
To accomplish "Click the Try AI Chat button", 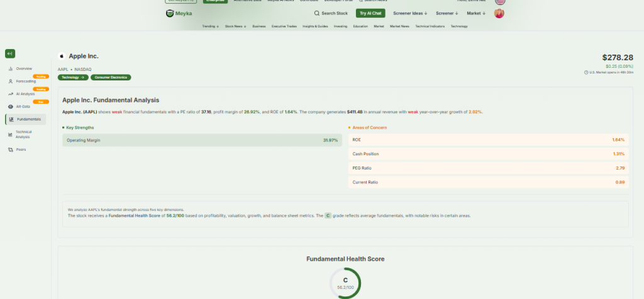I will (370, 14).
